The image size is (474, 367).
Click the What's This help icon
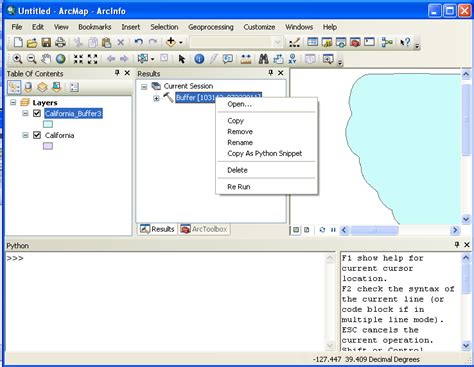click(x=405, y=42)
